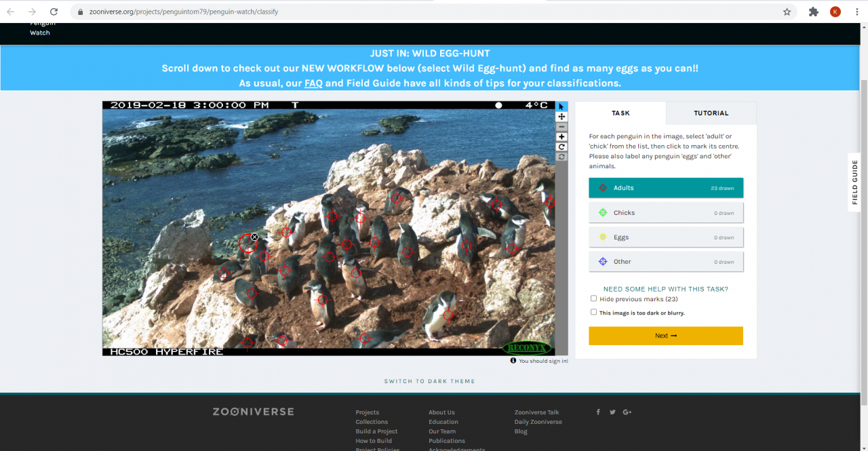Screen dimensions: 868x451
Task: Open the Chrome extensions menu
Action: pyautogui.click(x=814, y=12)
